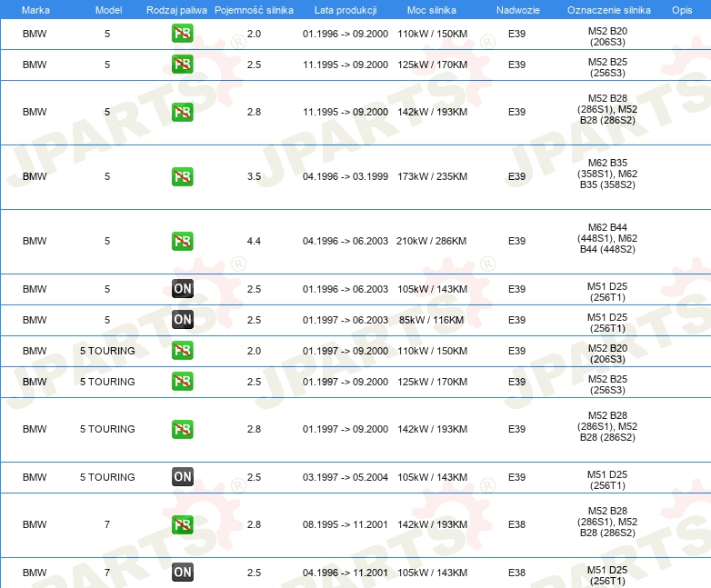Screen dimensions: 711x588
Task: Select the date range 11.1995 -> 09.2000 for 2.5
Action: coord(345,65)
